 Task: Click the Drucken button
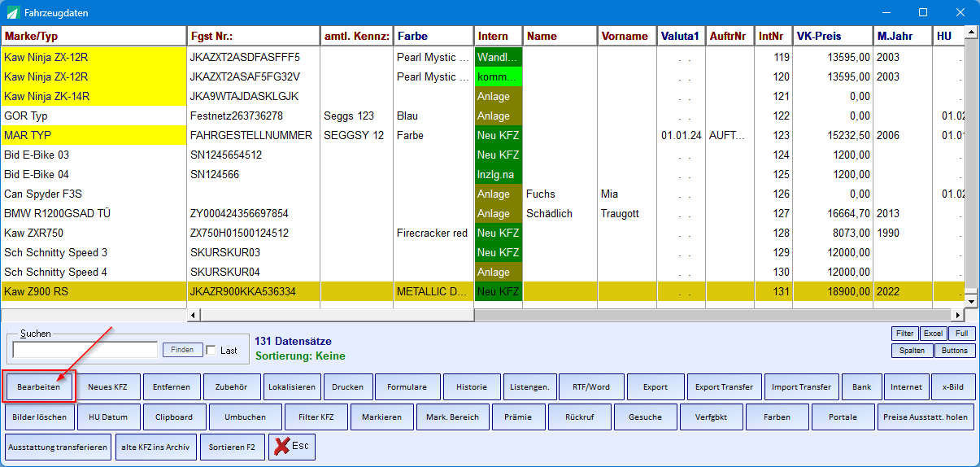(x=348, y=387)
